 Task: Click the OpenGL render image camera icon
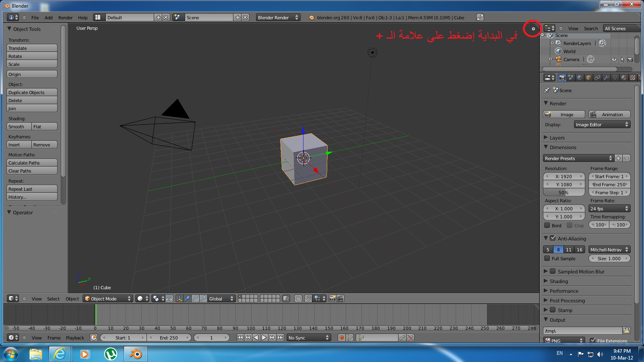tap(332, 298)
